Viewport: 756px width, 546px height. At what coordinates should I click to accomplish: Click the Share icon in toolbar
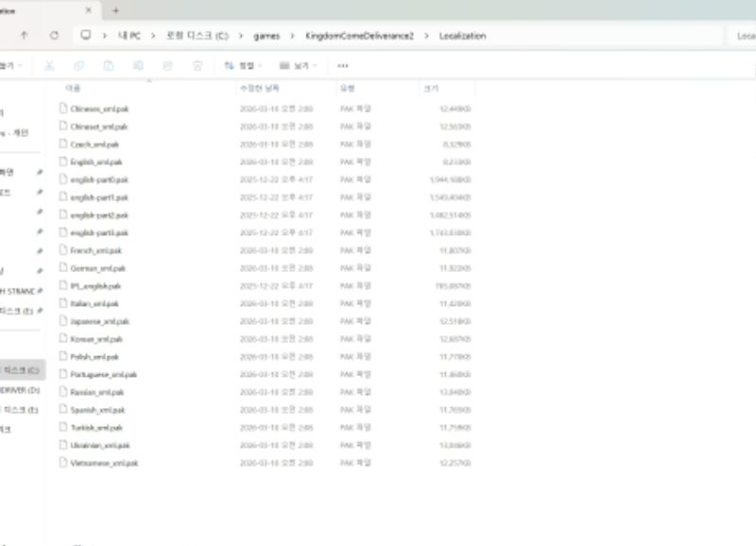[x=167, y=65]
